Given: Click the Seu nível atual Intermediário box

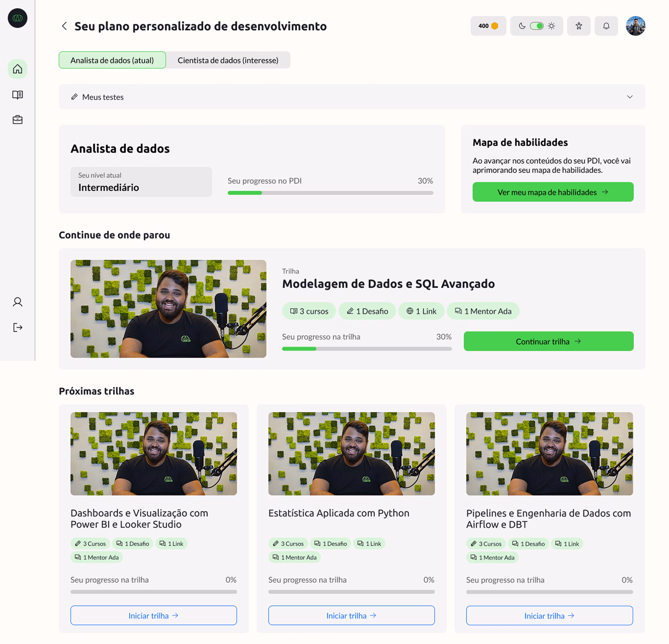Looking at the screenshot, I should 141,182.
